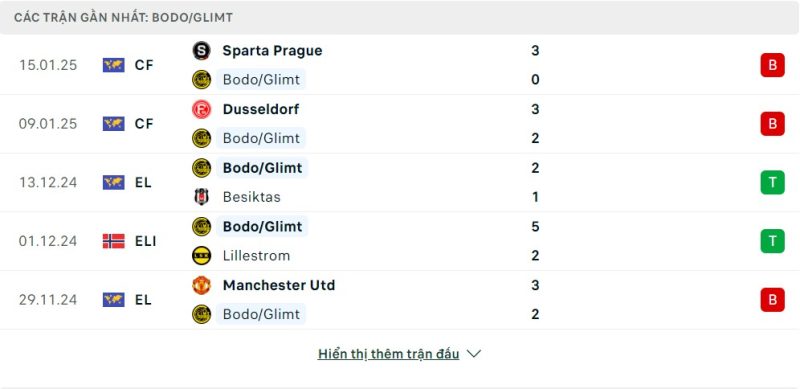Open the 'Hiển thị thêm trận đấu' link
The image size is (800, 389).
pos(388,354)
